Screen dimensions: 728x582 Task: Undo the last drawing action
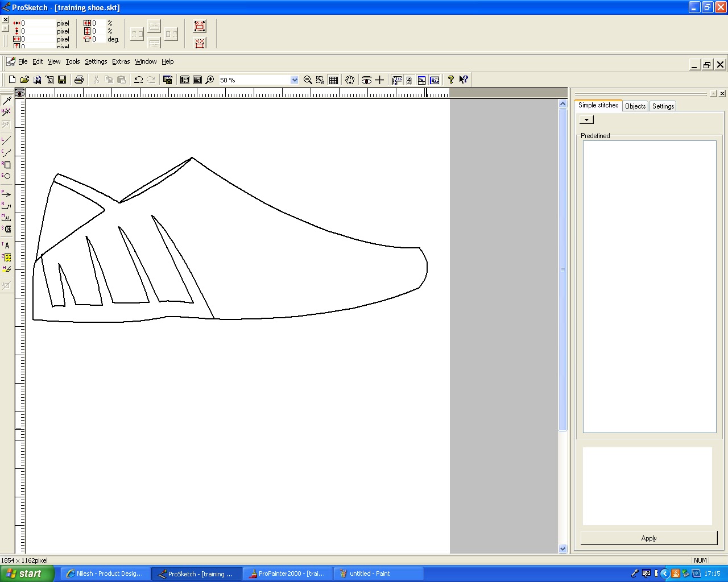tap(138, 80)
